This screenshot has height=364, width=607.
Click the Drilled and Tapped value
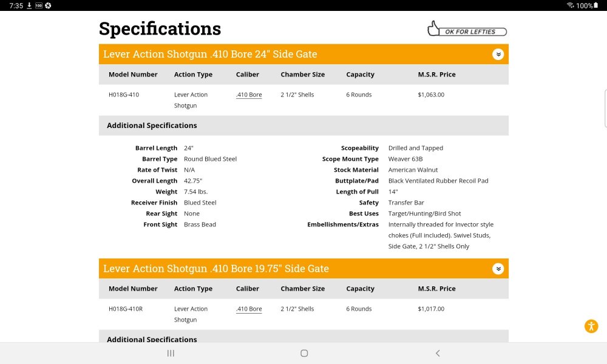coord(416,148)
